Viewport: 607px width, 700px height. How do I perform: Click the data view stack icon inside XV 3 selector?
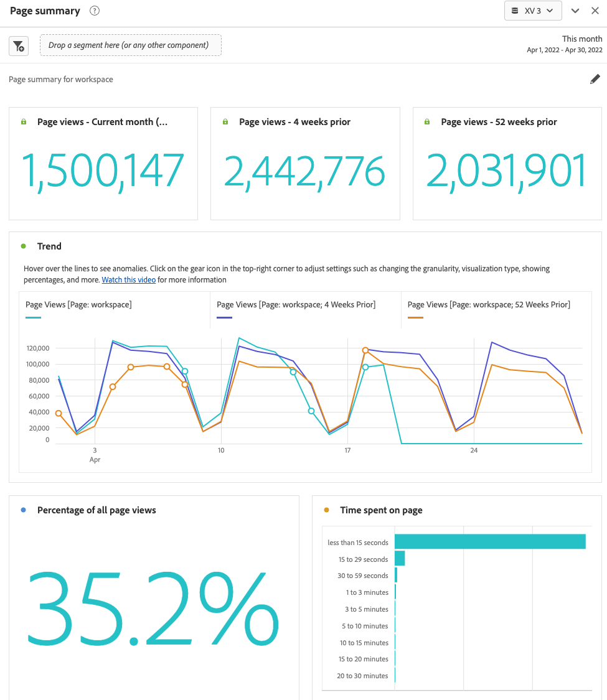coord(515,11)
